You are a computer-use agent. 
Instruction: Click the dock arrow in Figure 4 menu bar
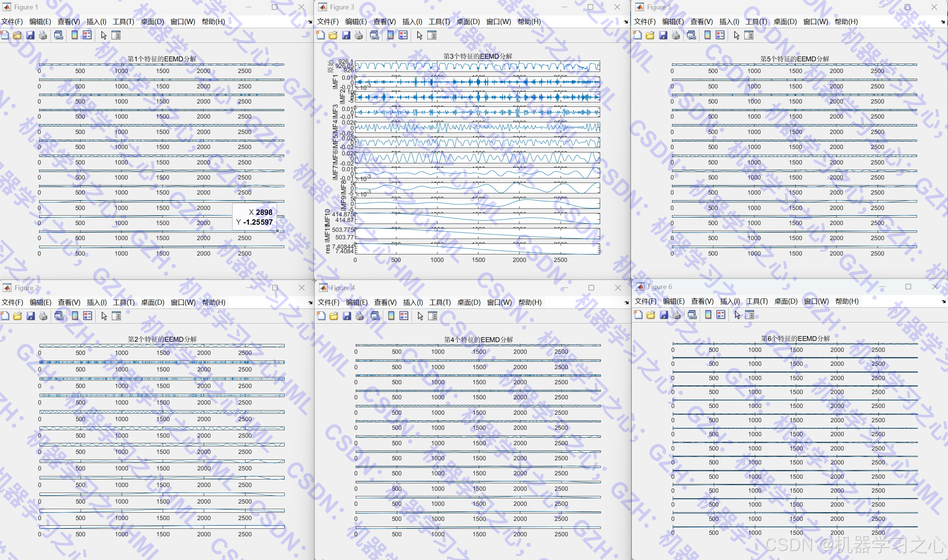click(626, 303)
